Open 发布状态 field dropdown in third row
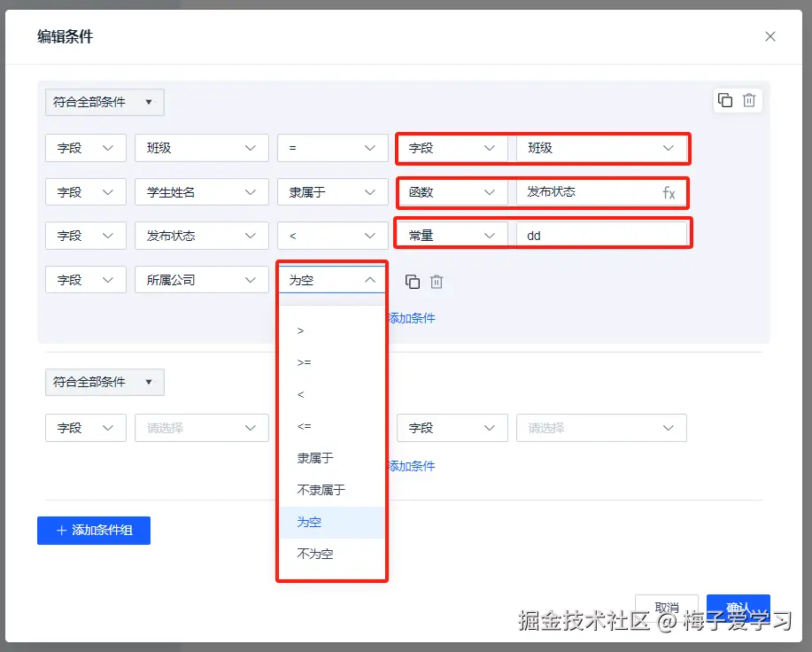Viewport: 812px width, 652px height. point(201,236)
